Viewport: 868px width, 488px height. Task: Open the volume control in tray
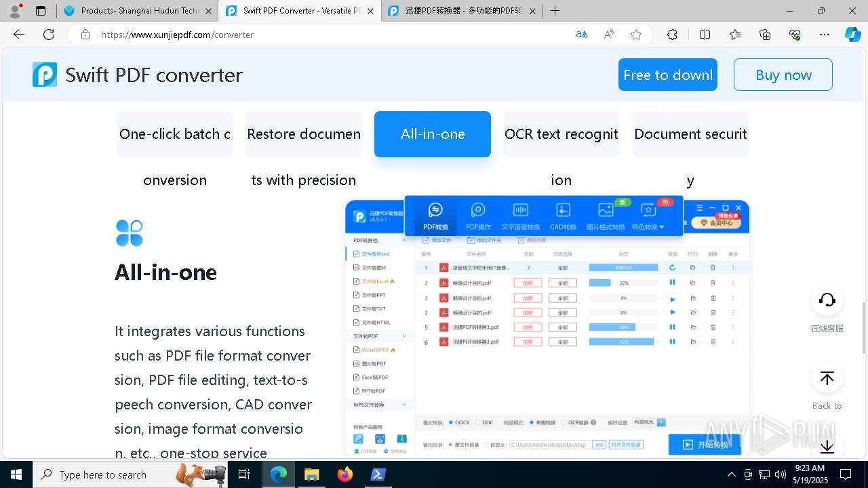[781, 474]
